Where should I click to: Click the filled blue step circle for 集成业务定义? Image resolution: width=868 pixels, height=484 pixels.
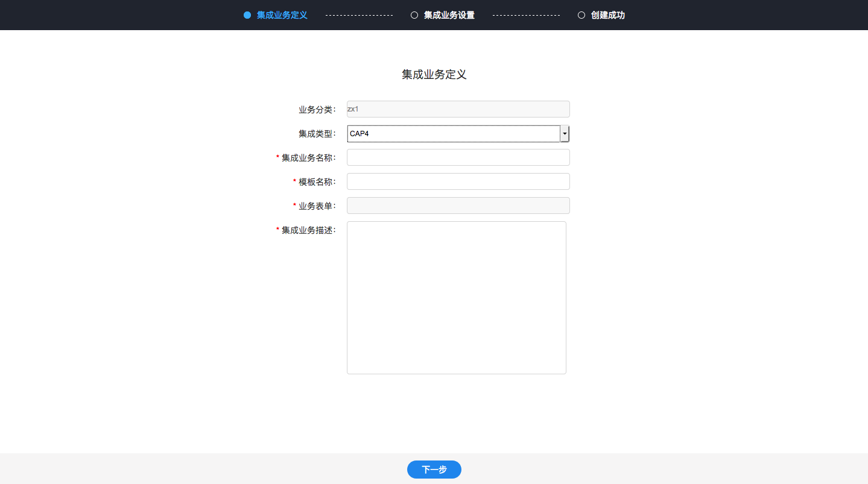tap(247, 15)
